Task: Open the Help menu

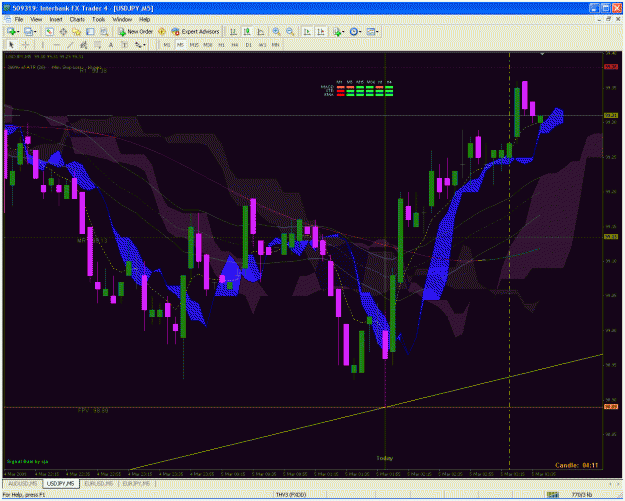Action: (x=144, y=19)
